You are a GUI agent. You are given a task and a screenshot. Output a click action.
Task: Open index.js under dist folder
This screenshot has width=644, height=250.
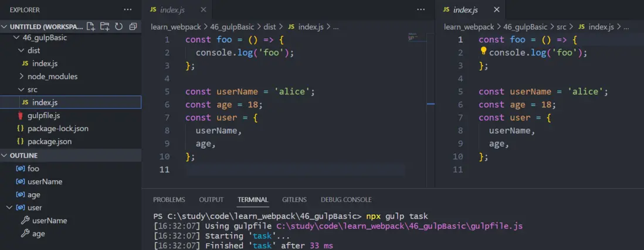click(x=45, y=63)
